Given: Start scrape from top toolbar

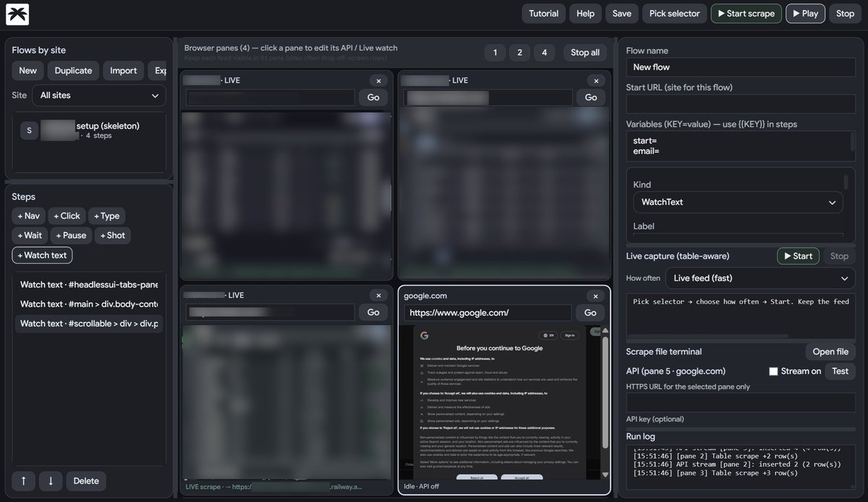Looking at the screenshot, I should pos(746,13).
